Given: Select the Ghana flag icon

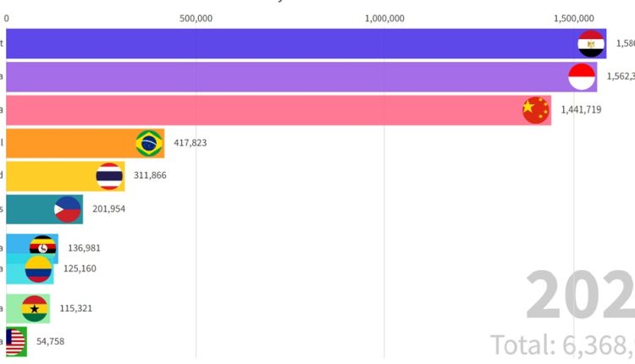Looking at the screenshot, I should [35, 308].
